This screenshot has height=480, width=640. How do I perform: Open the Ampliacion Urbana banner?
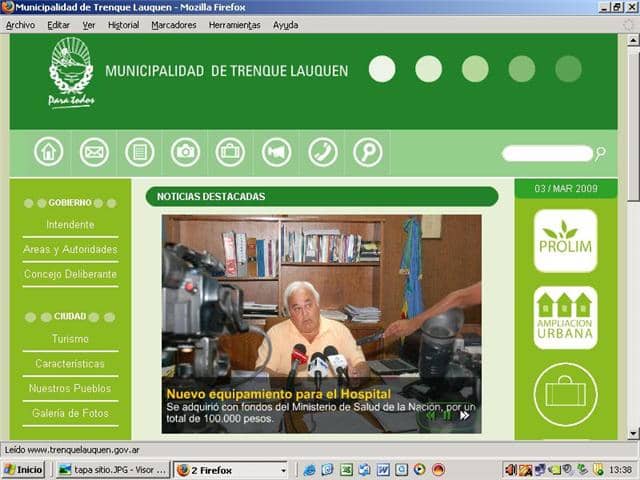565,318
